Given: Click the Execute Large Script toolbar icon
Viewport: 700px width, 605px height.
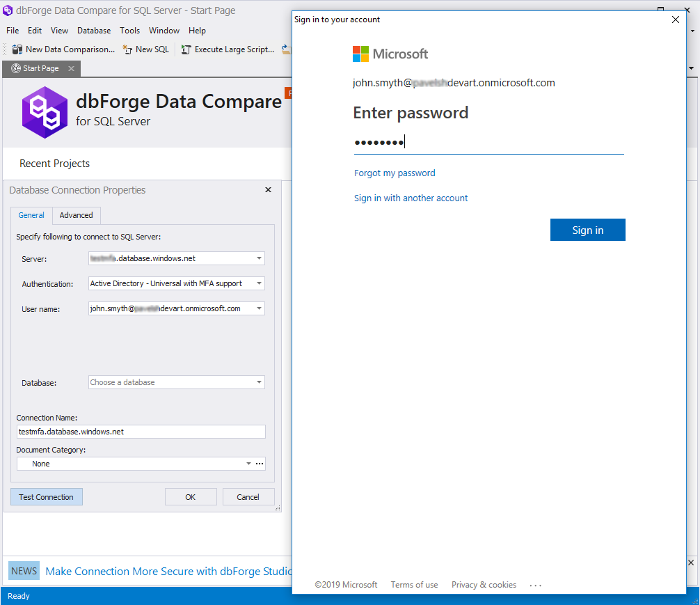Looking at the screenshot, I should click(185, 49).
